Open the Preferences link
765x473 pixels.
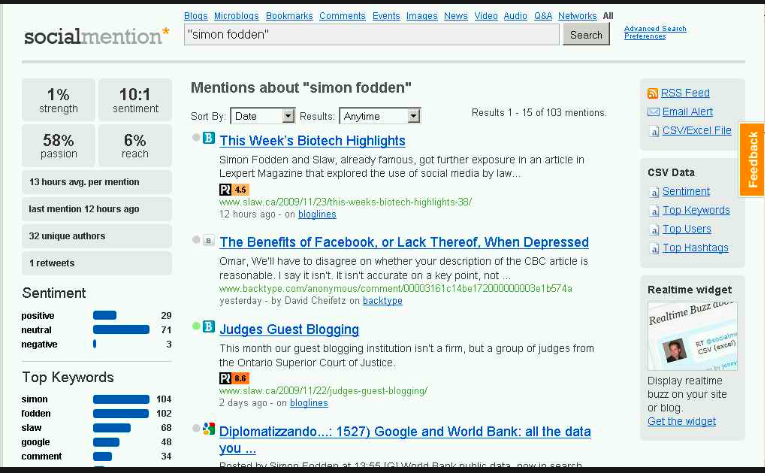click(x=644, y=37)
